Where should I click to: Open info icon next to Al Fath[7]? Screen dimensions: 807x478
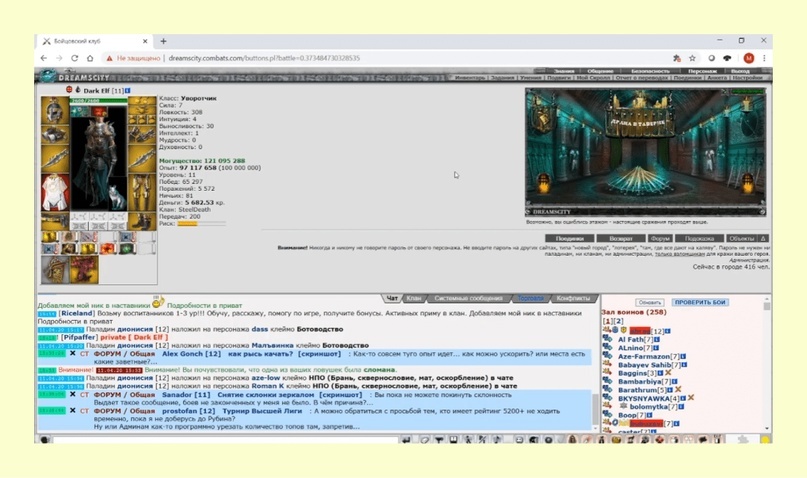pos(657,340)
